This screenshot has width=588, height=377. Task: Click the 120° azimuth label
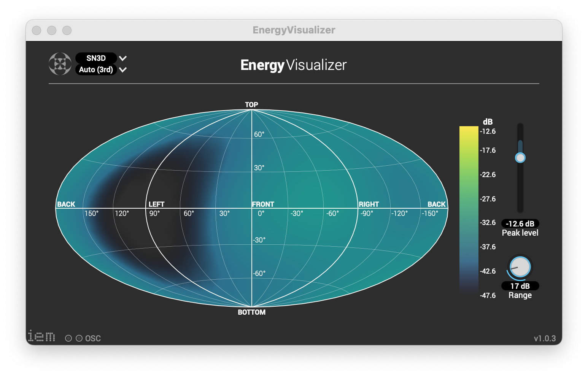tap(122, 213)
